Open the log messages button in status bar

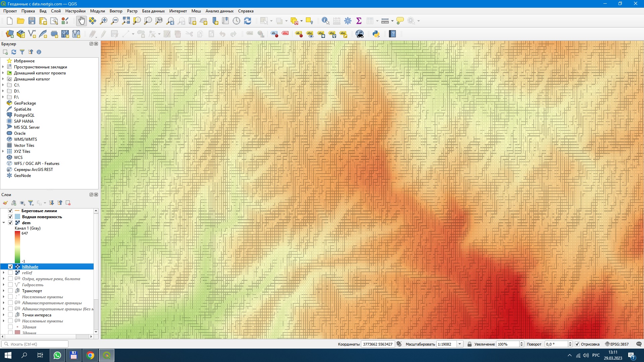[x=639, y=344]
